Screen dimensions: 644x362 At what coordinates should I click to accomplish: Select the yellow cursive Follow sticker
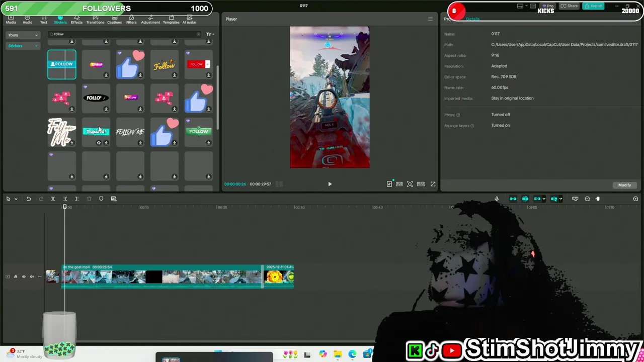[x=164, y=64]
